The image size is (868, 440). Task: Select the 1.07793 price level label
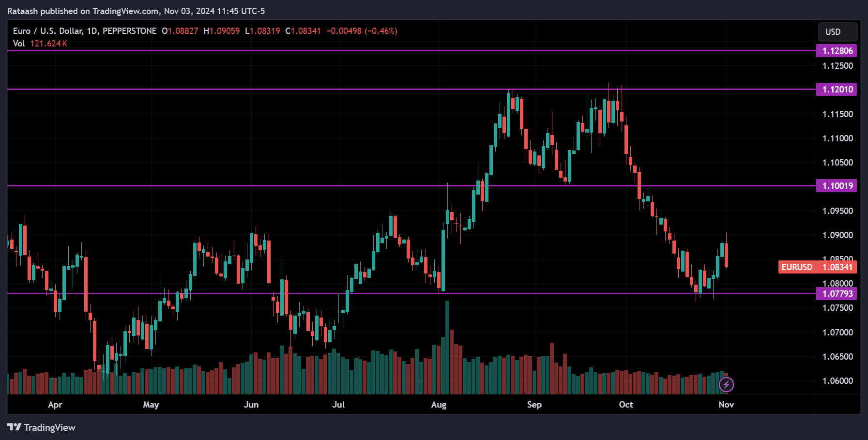tap(837, 294)
